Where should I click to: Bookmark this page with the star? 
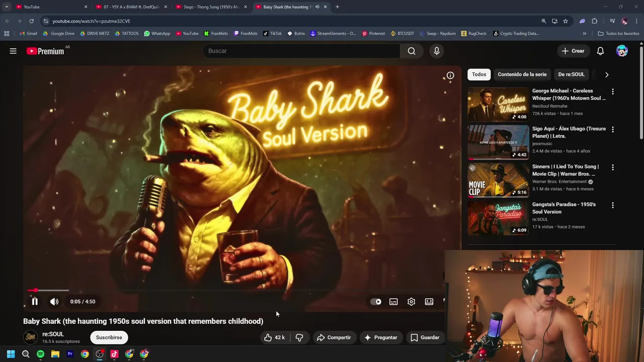click(x=566, y=21)
